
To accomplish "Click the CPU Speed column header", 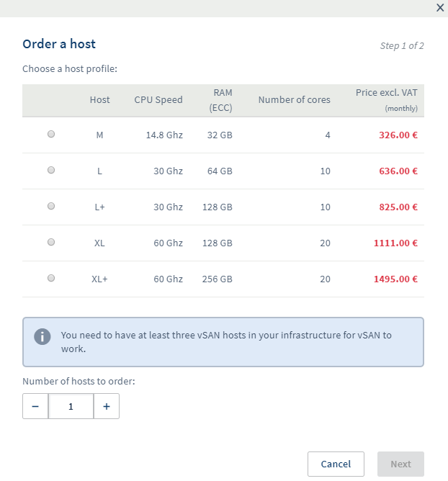I will (158, 100).
